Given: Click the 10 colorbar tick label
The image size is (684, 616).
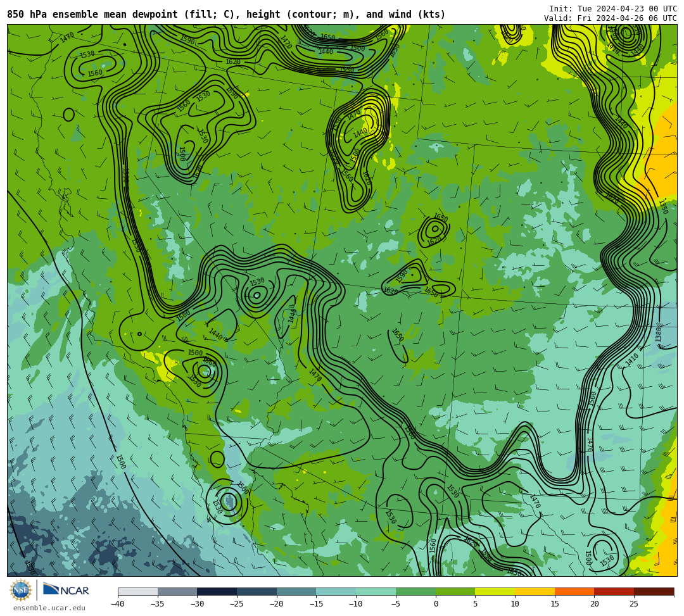Looking at the screenshot, I should coord(515,604).
